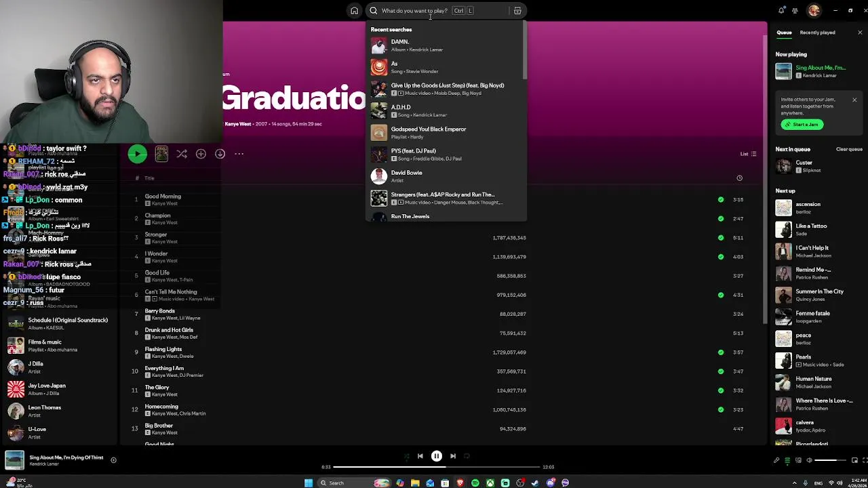Open the user profile avatar
Screen dimensions: 868x488
pos(814,10)
